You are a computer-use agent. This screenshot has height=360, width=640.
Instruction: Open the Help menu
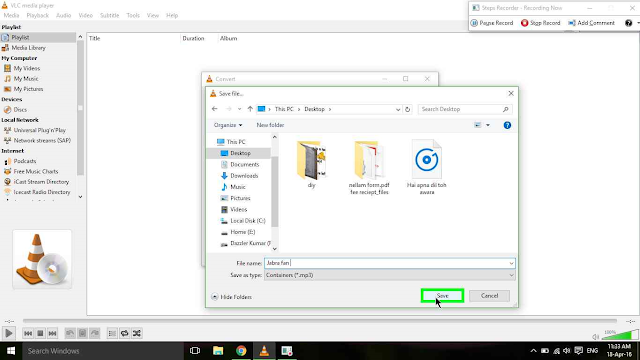click(172, 16)
